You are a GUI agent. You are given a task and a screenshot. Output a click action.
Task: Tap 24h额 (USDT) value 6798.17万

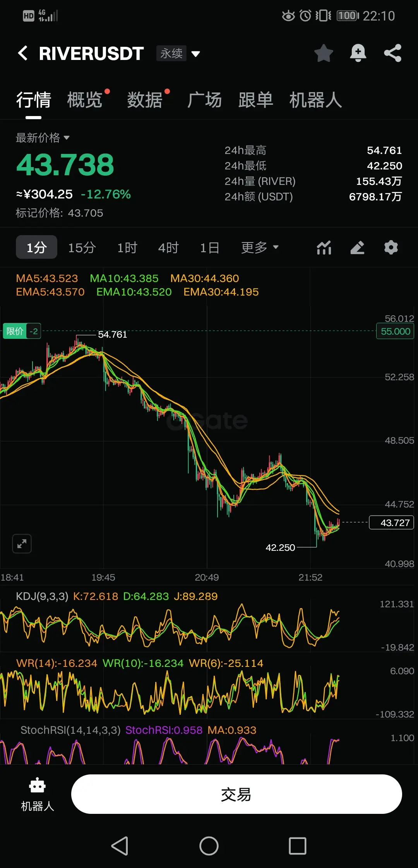pos(375,197)
